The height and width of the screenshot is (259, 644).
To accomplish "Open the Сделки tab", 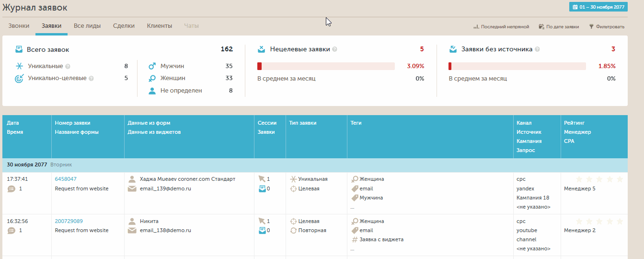I will click(x=124, y=26).
